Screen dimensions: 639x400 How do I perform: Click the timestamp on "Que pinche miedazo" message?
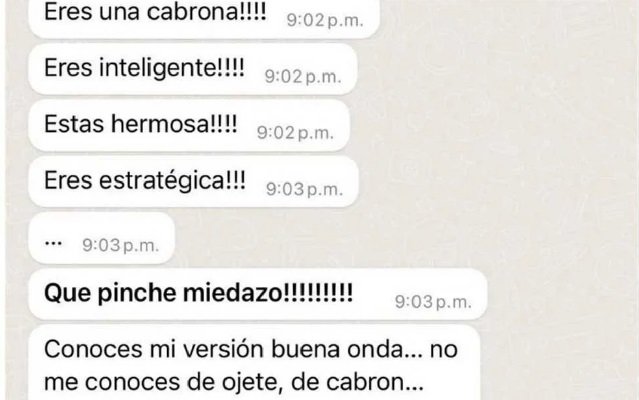433,302
